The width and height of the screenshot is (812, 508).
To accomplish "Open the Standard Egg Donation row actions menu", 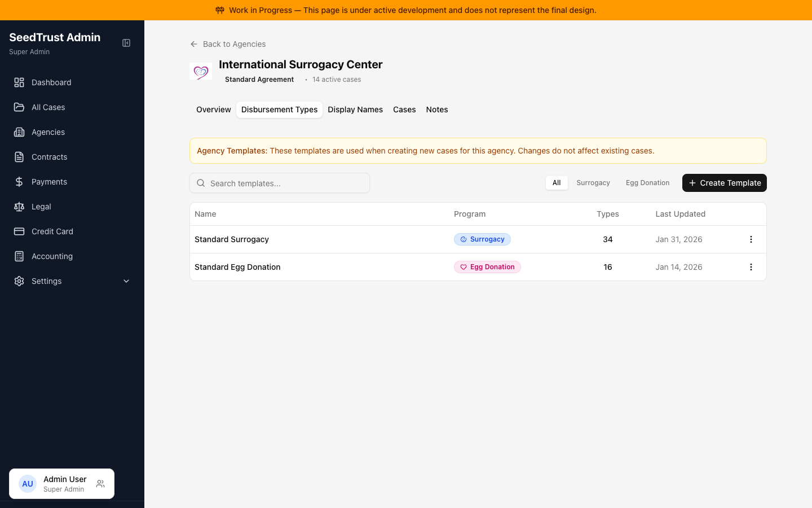I will click(x=751, y=267).
